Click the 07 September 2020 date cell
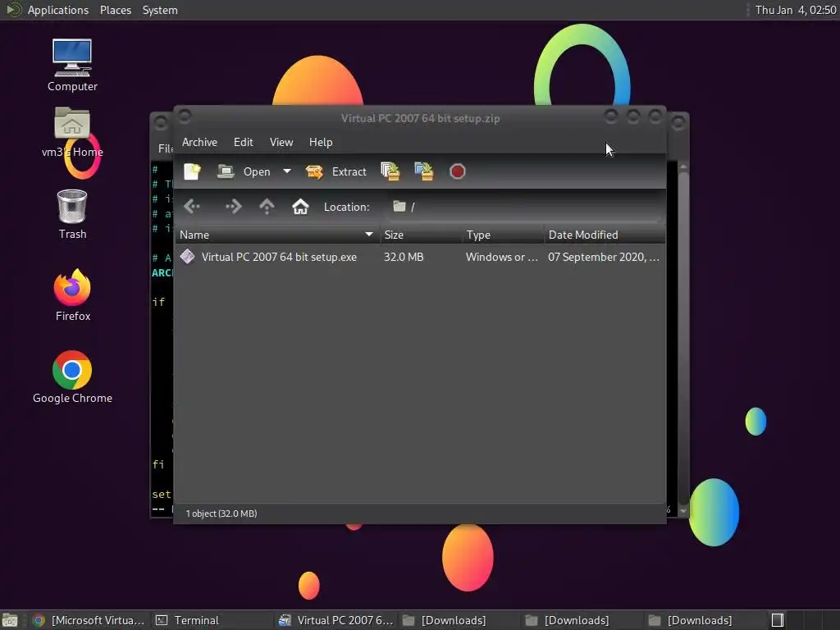The image size is (840, 630). tap(603, 257)
